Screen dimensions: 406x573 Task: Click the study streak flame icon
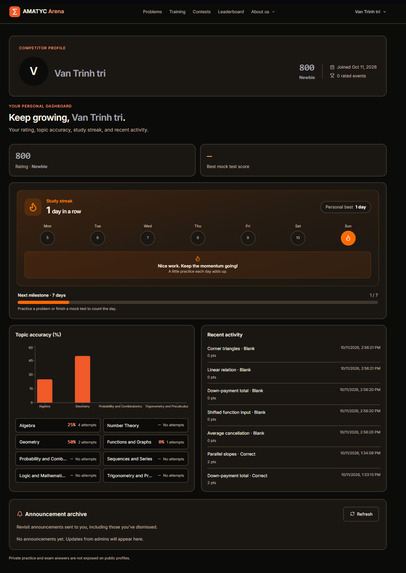pos(33,207)
